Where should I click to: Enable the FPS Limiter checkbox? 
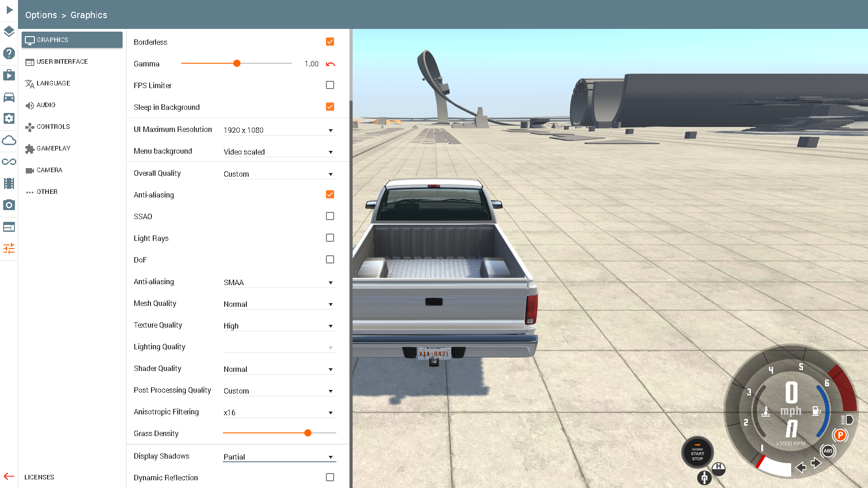(330, 85)
